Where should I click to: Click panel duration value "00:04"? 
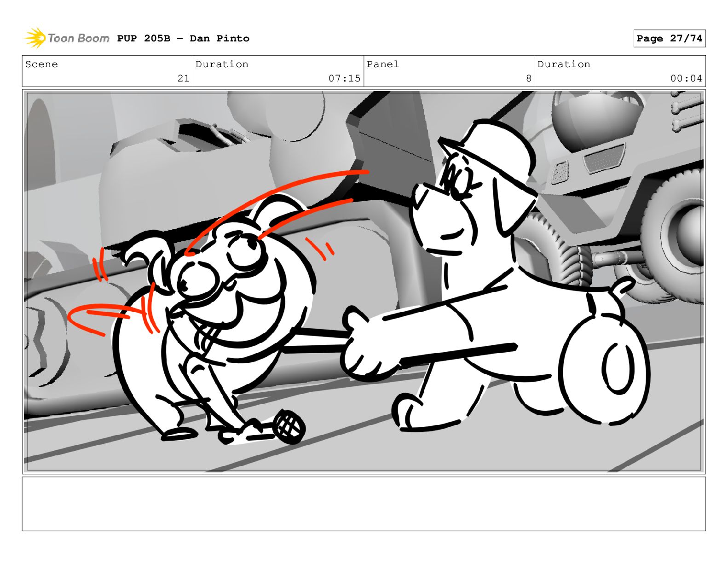point(686,78)
